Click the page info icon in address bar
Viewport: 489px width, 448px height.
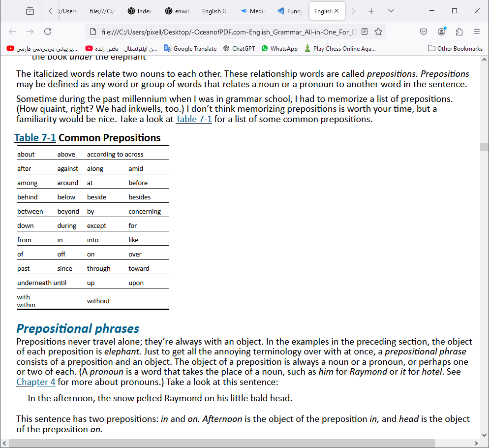pos(93,32)
